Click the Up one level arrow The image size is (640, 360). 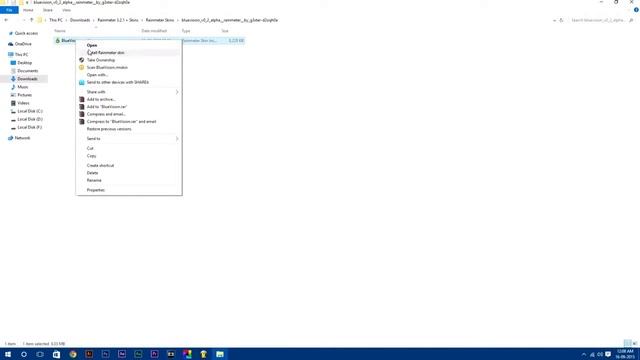point(31,20)
